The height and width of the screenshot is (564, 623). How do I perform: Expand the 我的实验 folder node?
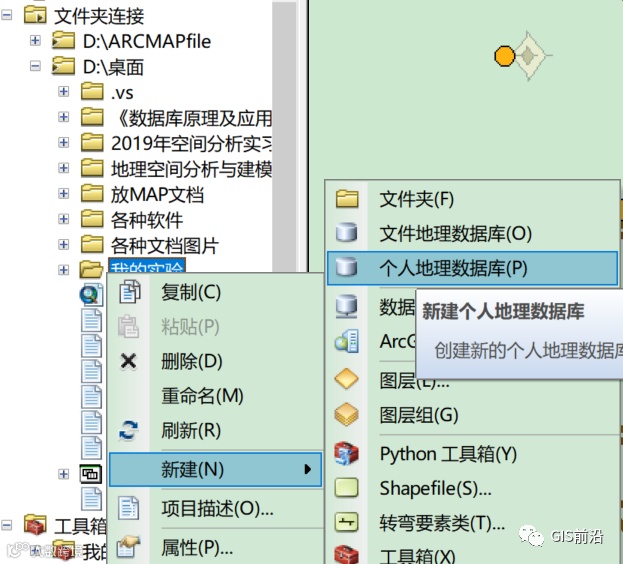(64, 270)
